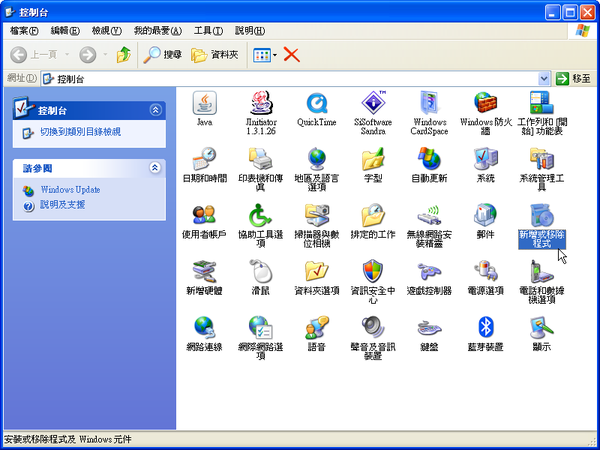Click 說明及支援 help link

tap(62, 205)
